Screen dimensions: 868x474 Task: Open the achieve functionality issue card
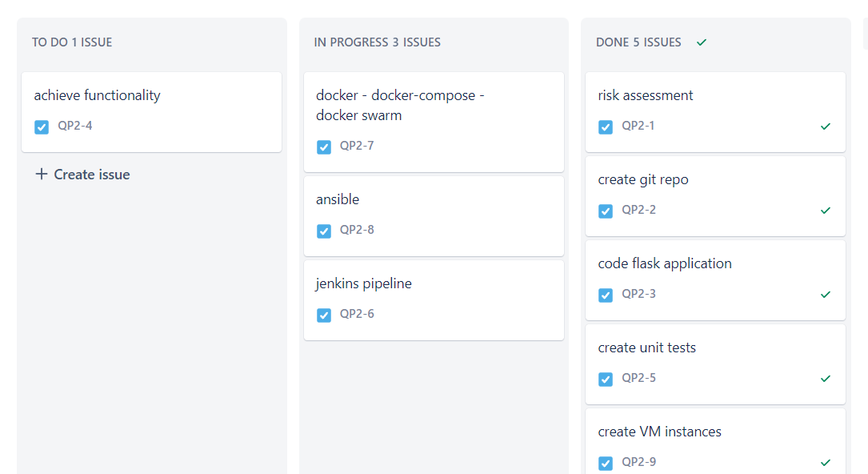click(96, 94)
